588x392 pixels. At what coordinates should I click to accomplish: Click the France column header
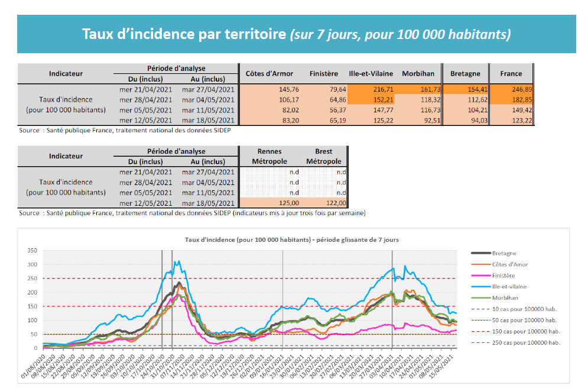(511, 74)
